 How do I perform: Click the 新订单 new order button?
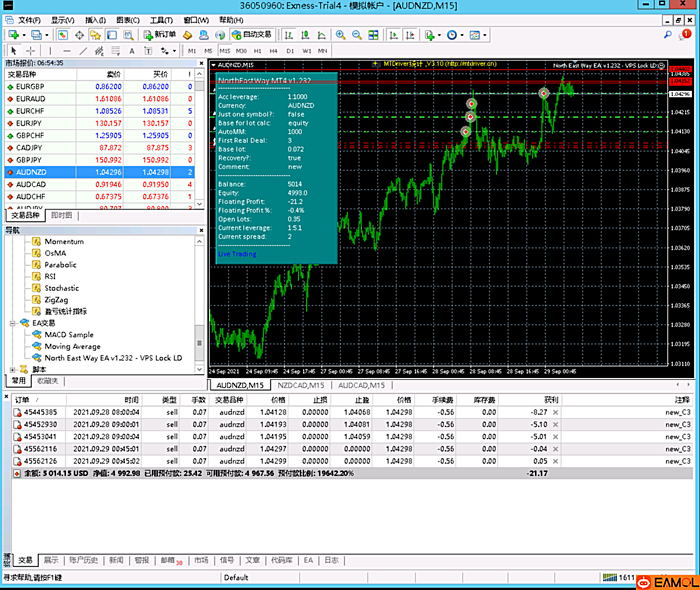coord(160,35)
